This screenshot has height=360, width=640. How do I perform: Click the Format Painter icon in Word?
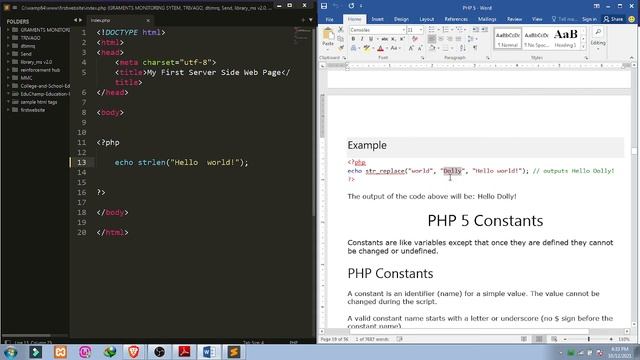point(341,48)
